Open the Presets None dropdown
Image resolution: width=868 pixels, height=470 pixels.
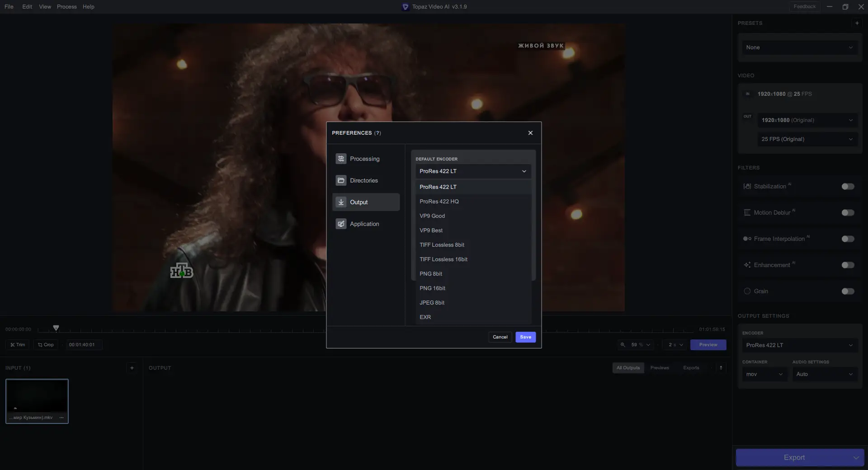point(799,47)
